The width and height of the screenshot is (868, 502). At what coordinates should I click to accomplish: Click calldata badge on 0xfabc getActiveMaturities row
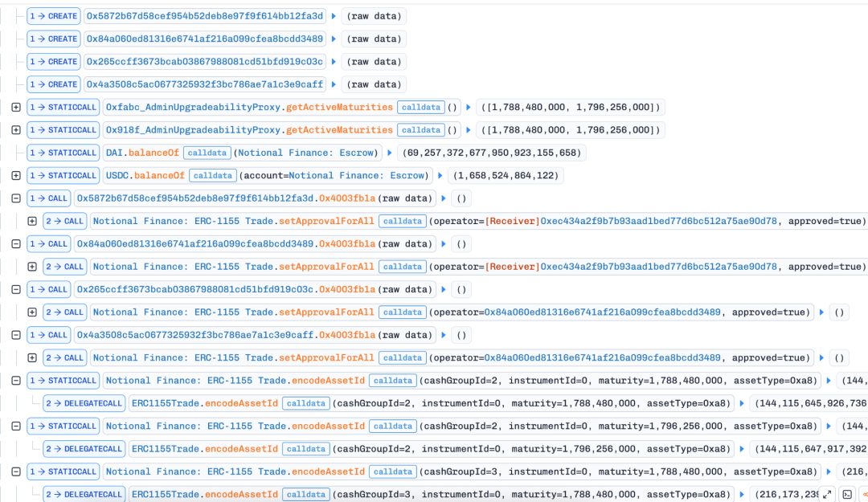point(420,108)
